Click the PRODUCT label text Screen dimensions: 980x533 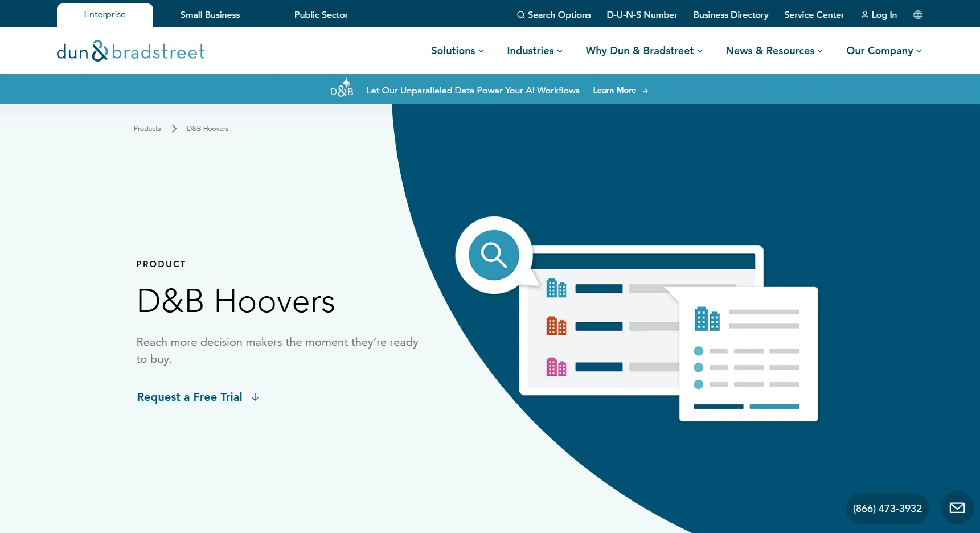point(161,264)
